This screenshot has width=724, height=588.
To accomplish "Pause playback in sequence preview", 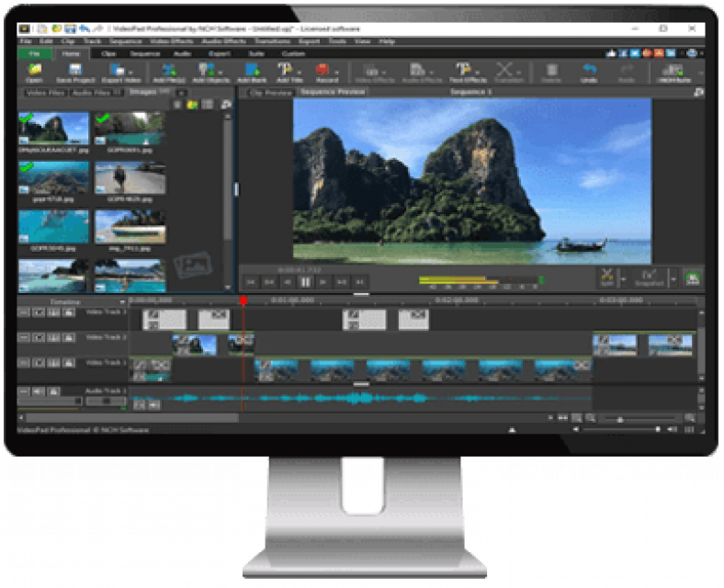I will 305,281.
